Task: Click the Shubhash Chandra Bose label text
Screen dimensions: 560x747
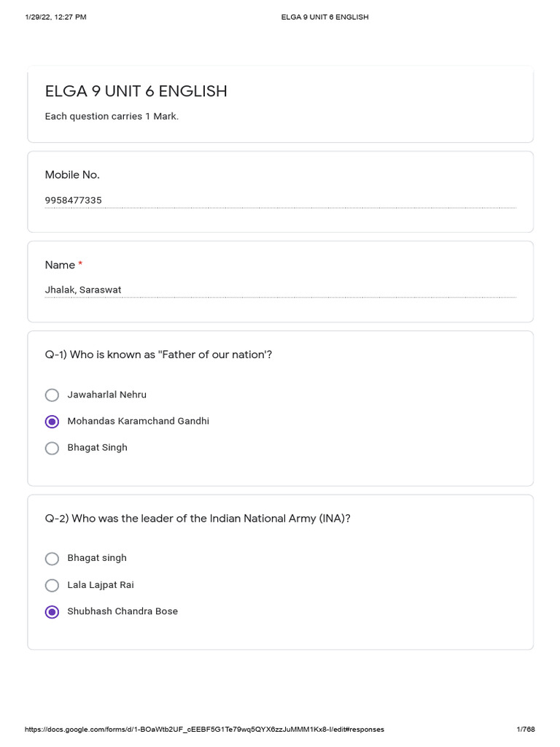Action: (x=122, y=611)
